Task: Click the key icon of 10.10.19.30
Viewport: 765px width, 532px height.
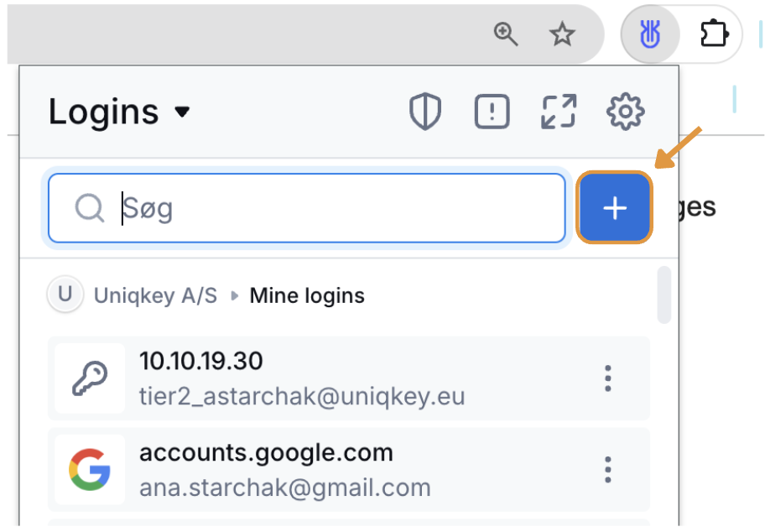Action: point(90,378)
